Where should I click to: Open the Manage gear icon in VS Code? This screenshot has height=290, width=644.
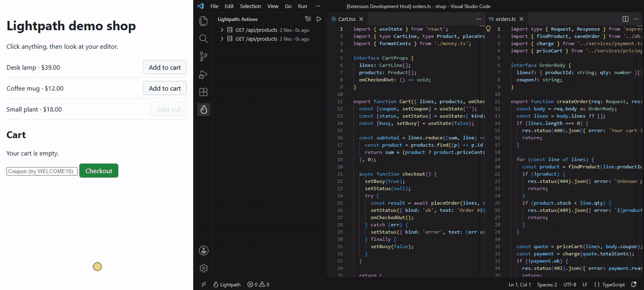[203, 268]
